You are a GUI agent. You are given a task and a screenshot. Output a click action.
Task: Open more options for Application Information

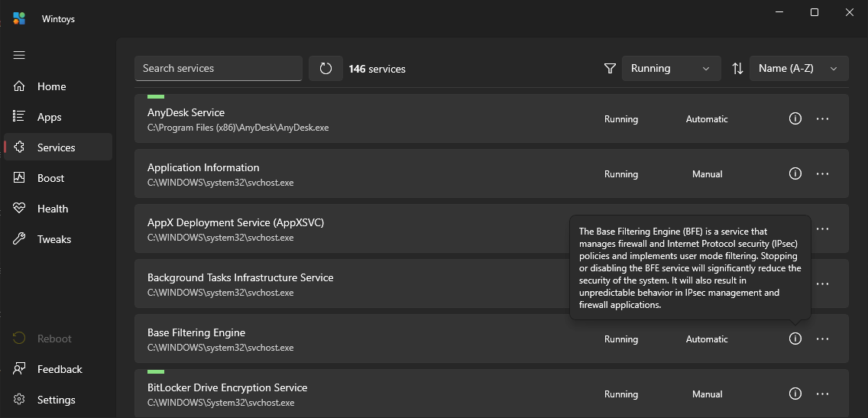(823, 173)
